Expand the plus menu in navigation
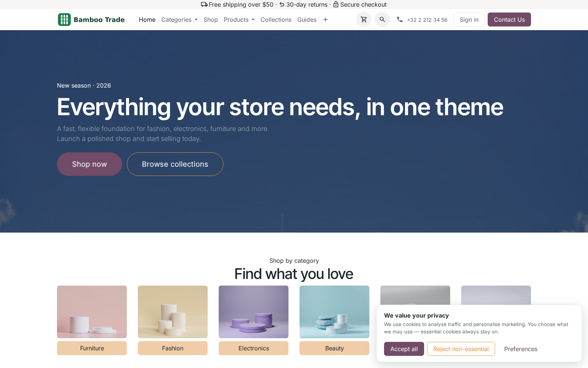 pos(325,20)
